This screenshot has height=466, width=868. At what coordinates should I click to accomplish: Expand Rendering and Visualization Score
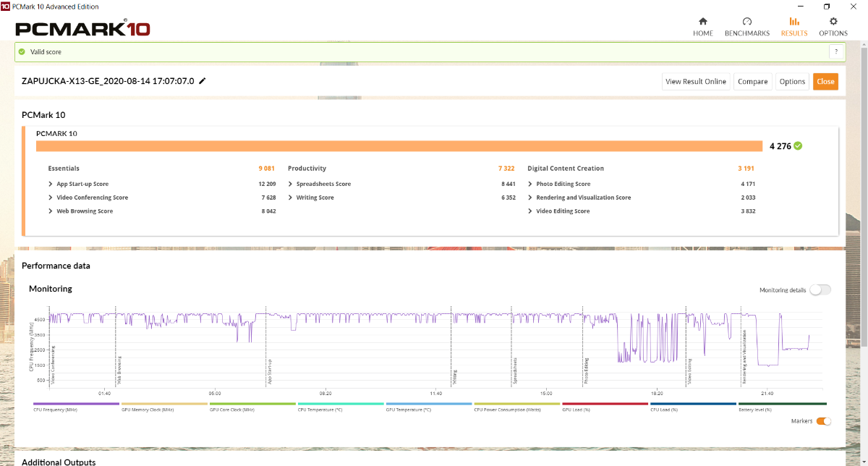[530, 198]
